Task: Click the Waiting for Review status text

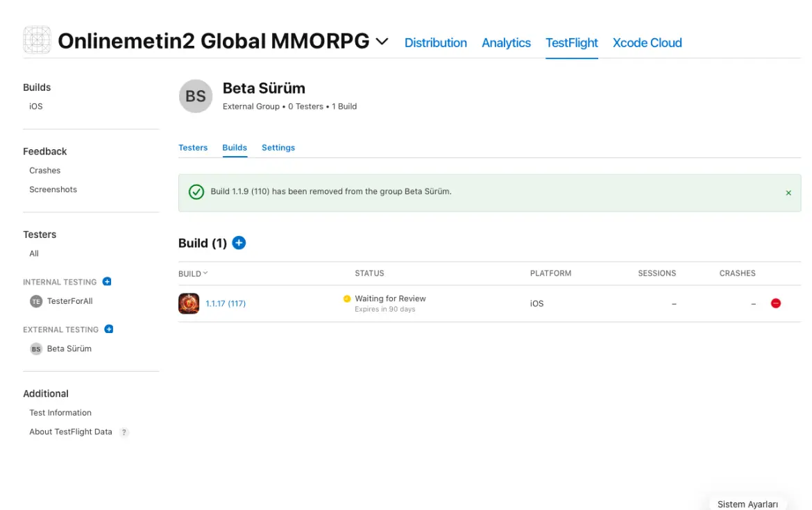Action: click(x=390, y=299)
